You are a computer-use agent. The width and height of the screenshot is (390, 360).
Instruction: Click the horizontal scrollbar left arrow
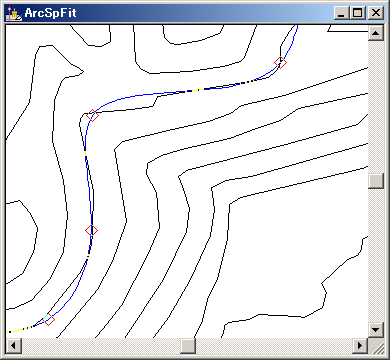coord(14,346)
